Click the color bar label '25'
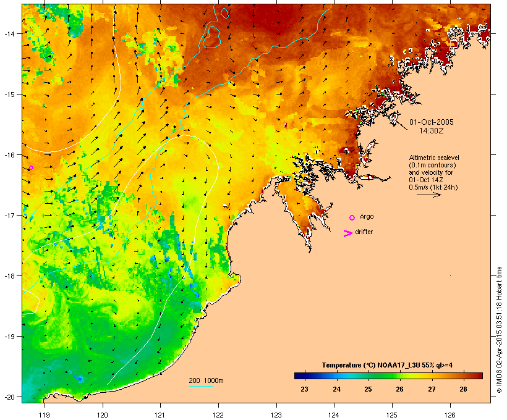507x420 pixels. (x=368, y=389)
